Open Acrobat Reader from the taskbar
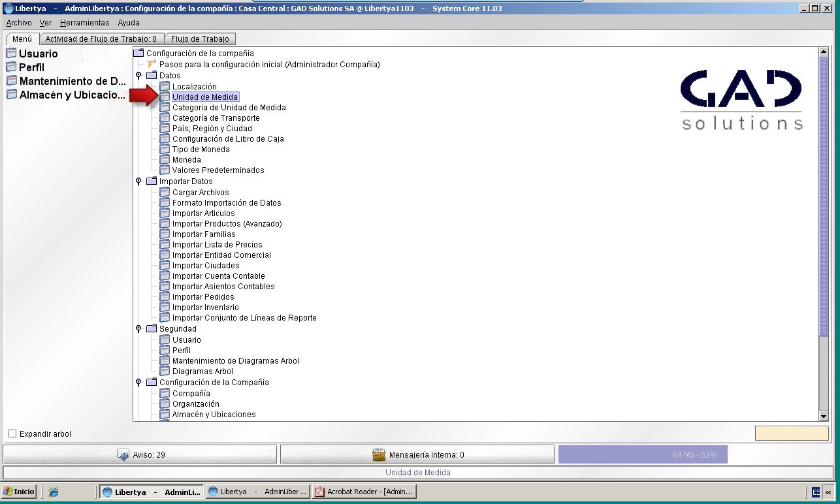 click(x=363, y=492)
